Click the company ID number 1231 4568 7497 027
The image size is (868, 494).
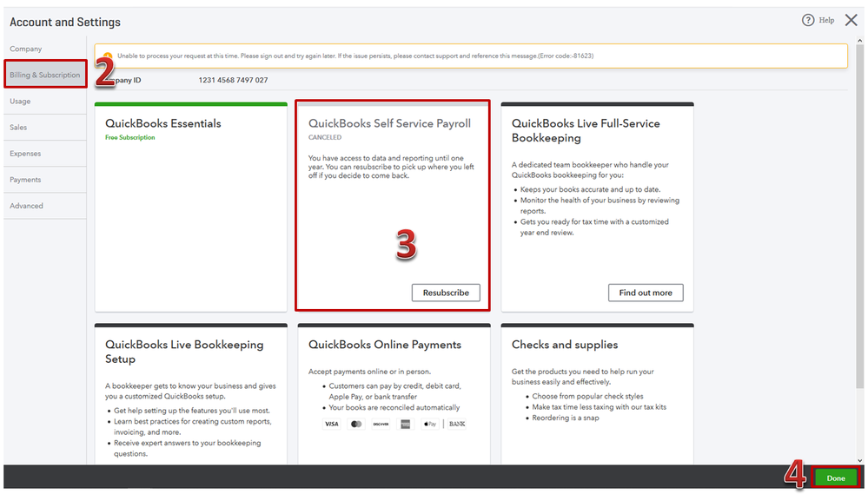[x=233, y=80]
